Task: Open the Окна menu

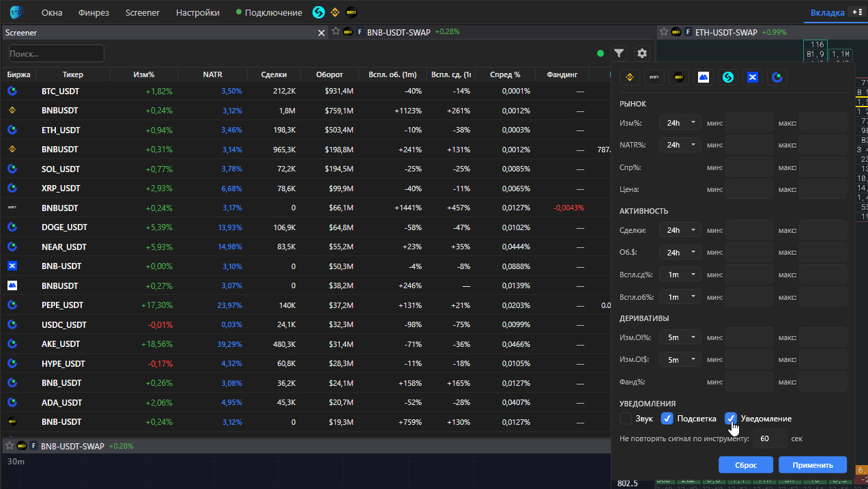Action: click(x=52, y=12)
